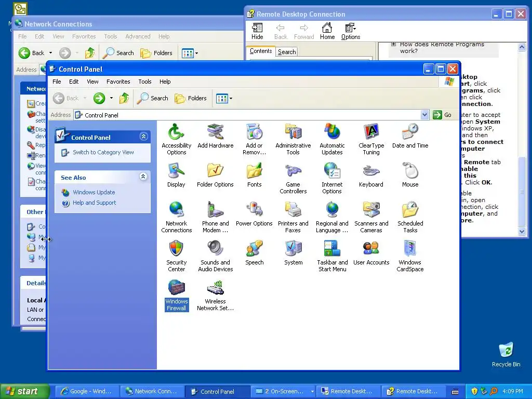Open User Accounts
This screenshot has height=399, width=532.
(371, 253)
